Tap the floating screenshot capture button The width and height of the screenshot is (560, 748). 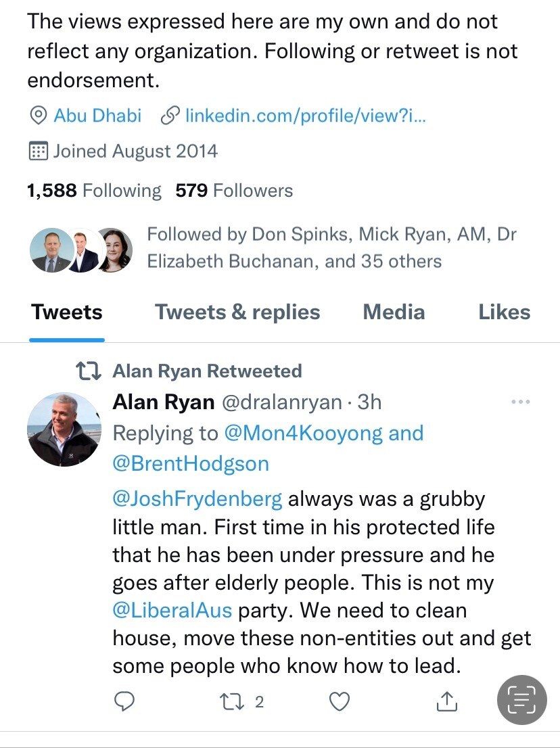point(521,699)
